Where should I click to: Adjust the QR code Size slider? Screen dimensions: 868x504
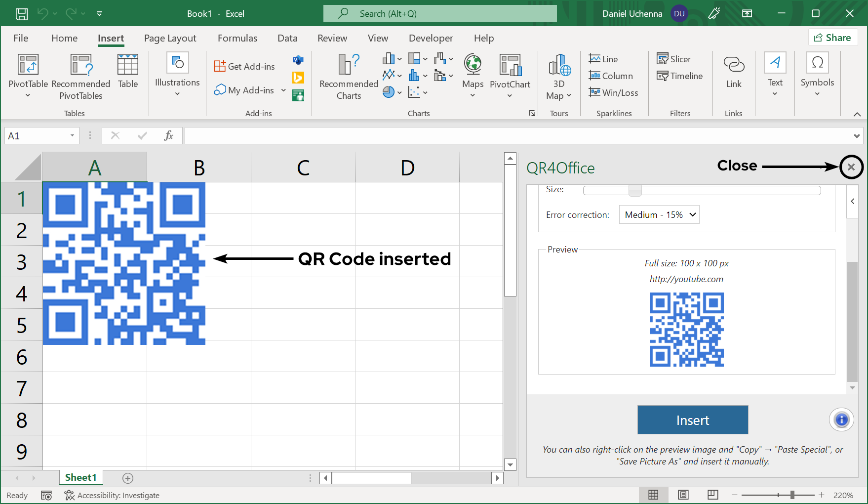click(x=634, y=190)
